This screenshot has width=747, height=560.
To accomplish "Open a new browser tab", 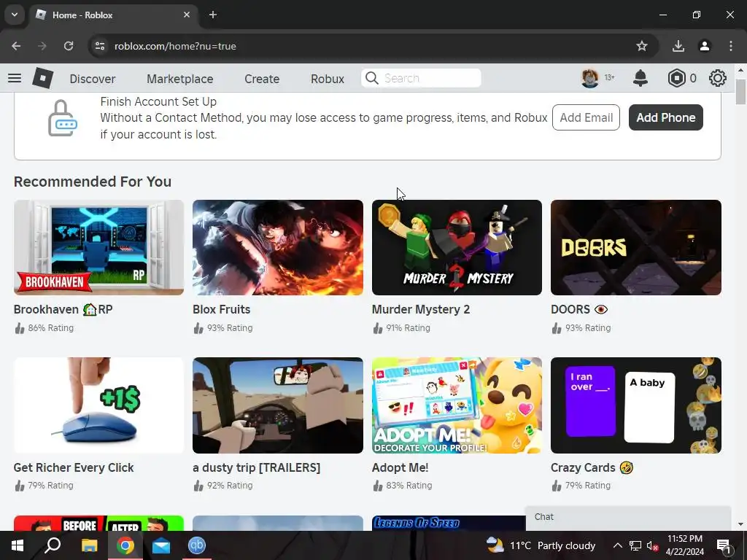I will [x=213, y=15].
